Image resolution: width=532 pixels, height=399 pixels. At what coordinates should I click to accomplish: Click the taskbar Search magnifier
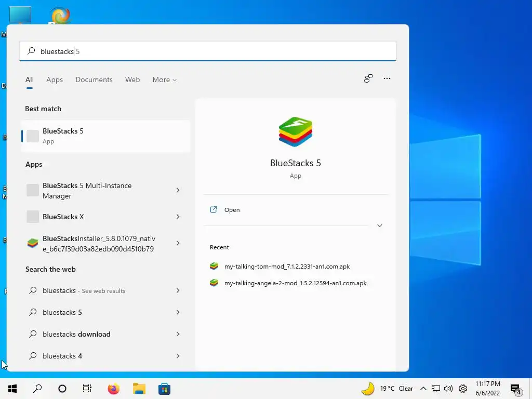[x=37, y=389]
